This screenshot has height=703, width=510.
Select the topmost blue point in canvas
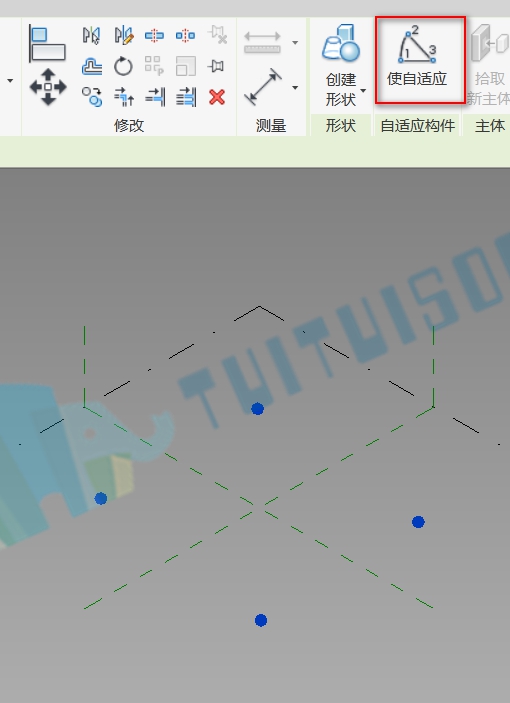click(257, 408)
